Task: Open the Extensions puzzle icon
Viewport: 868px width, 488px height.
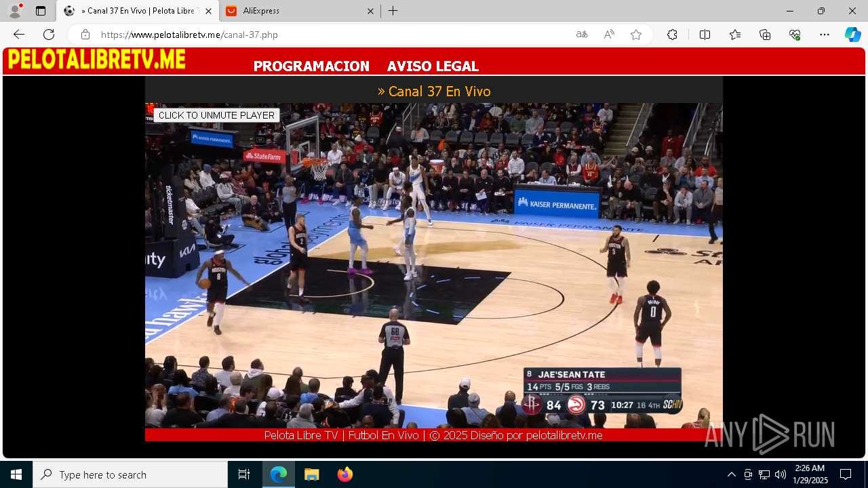Action: 672,35
